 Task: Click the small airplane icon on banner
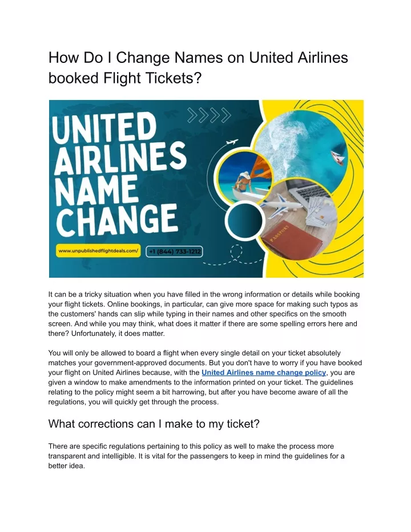232,142
